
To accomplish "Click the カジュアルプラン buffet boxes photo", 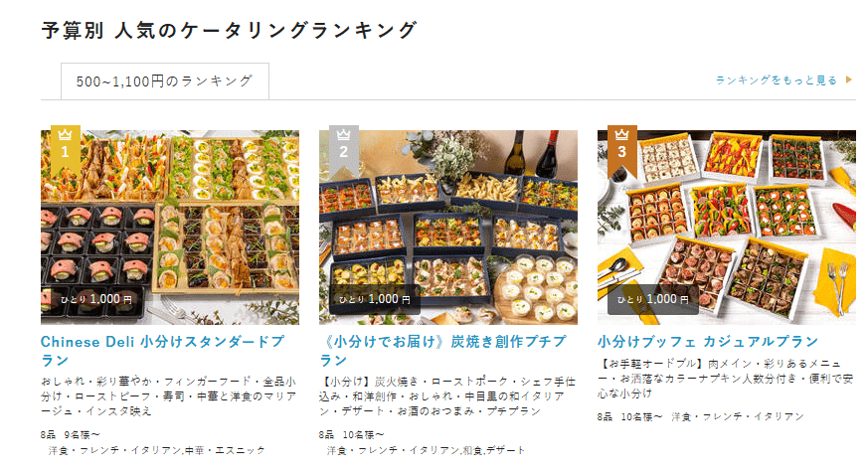I will click(x=727, y=228).
